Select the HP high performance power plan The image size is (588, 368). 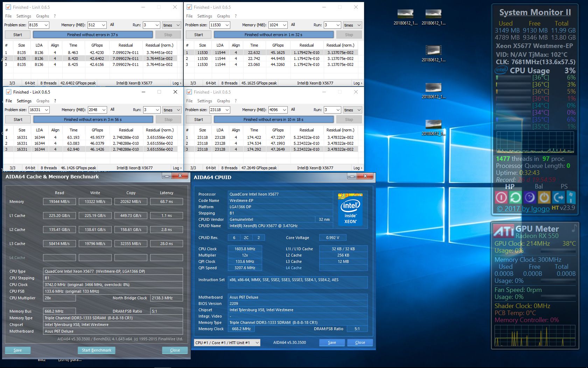tap(510, 186)
